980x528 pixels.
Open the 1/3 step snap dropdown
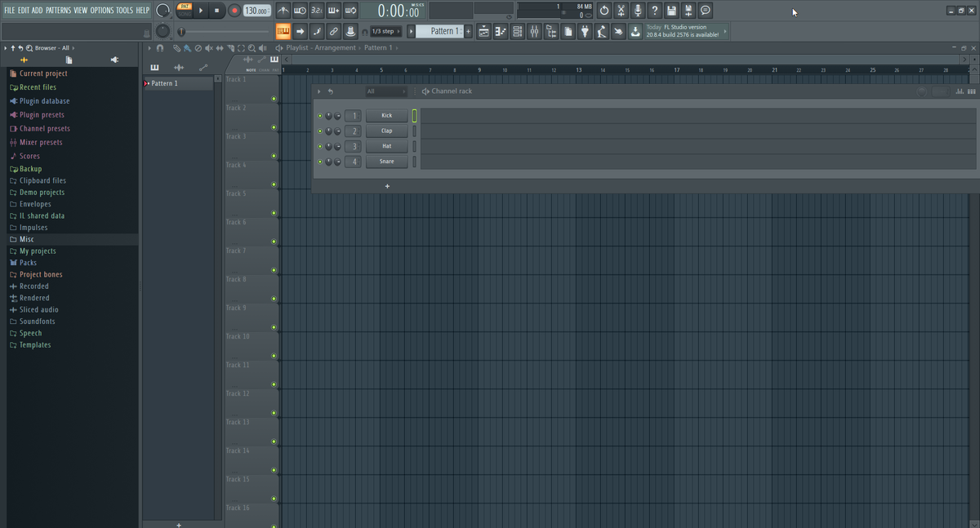(385, 31)
